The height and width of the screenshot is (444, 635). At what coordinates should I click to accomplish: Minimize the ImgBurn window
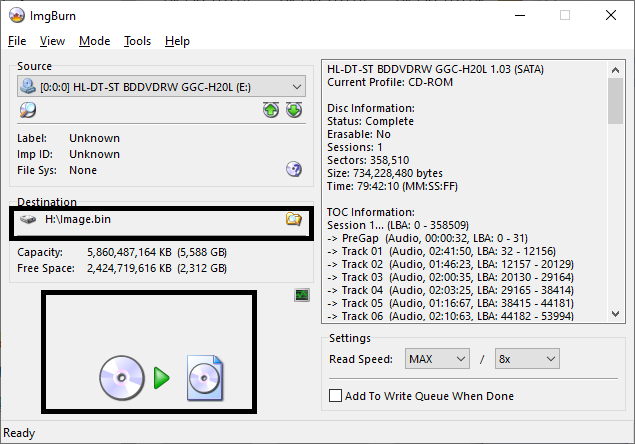(520, 15)
